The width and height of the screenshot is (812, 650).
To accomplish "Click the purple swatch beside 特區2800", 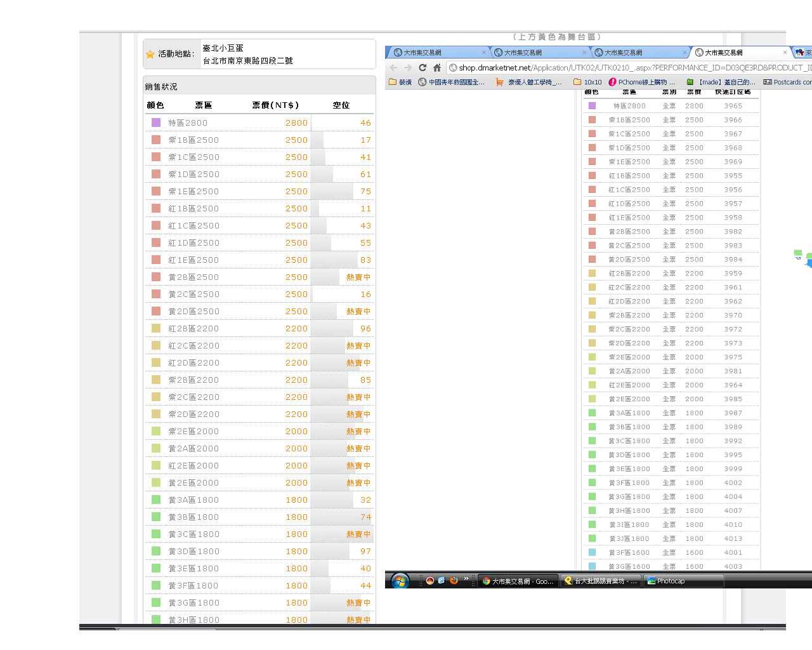I will (156, 123).
